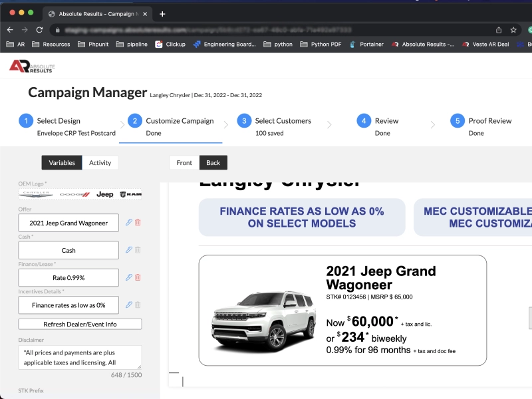Open the AR bookmarks folder

coord(15,44)
